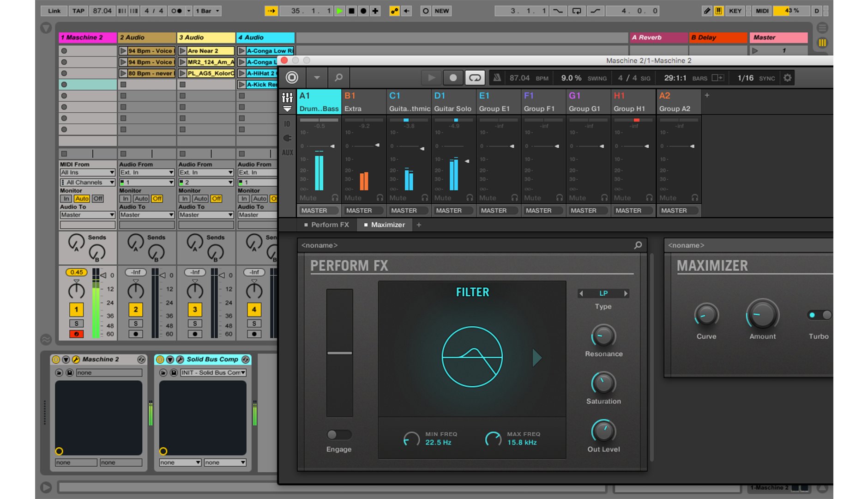
Task: Open the MIDI From All Ins dropdown
Action: (x=87, y=172)
